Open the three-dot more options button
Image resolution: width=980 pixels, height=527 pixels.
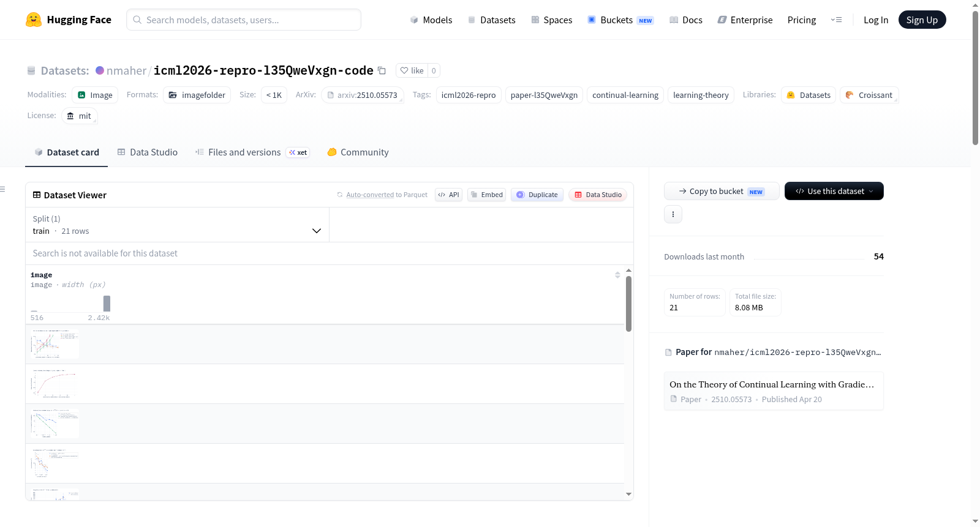673,214
